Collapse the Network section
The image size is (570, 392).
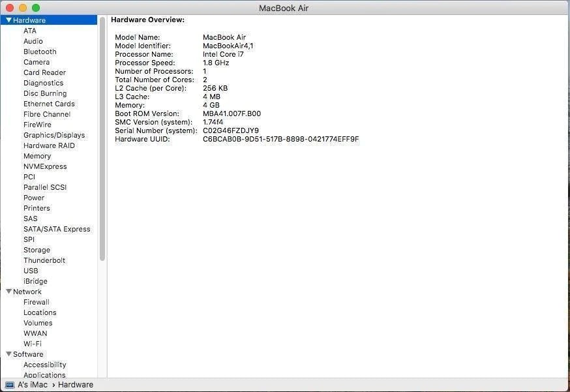[8, 292]
